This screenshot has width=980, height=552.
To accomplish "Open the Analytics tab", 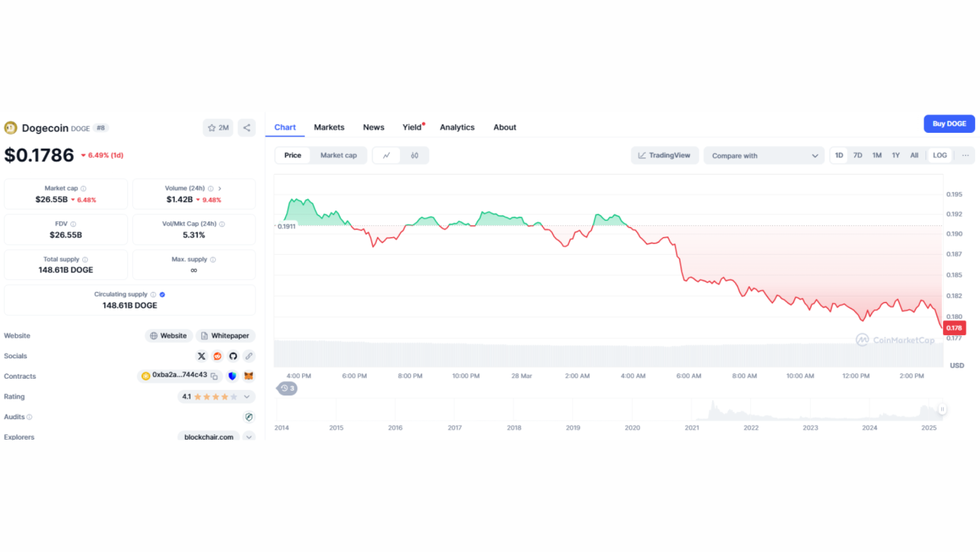I will point(457,127).
